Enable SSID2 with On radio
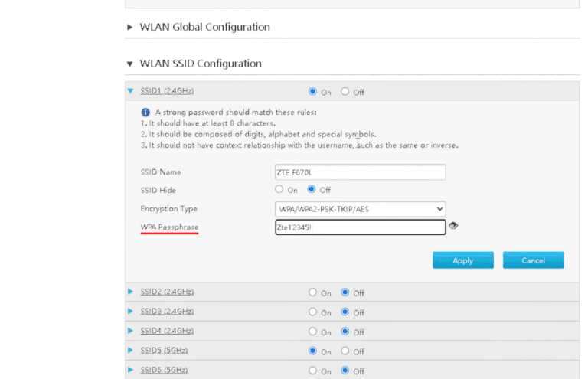 point(312,292)
